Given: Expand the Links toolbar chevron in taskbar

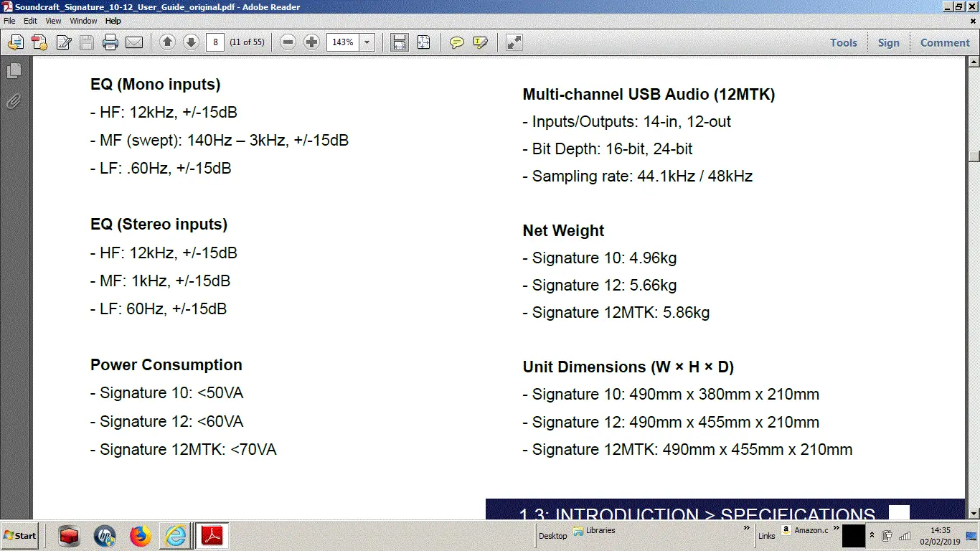Looking at the screenshot, I should point(836,528).
